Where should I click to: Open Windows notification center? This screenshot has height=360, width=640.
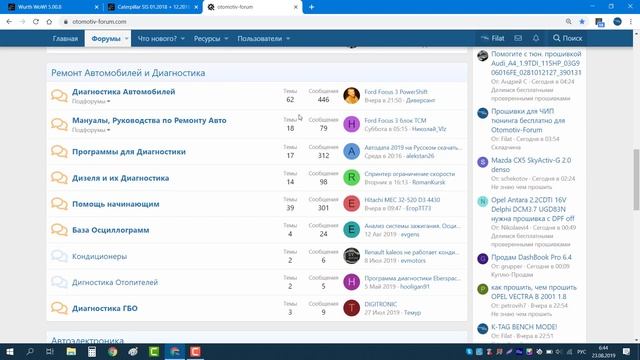pos(627,351)
